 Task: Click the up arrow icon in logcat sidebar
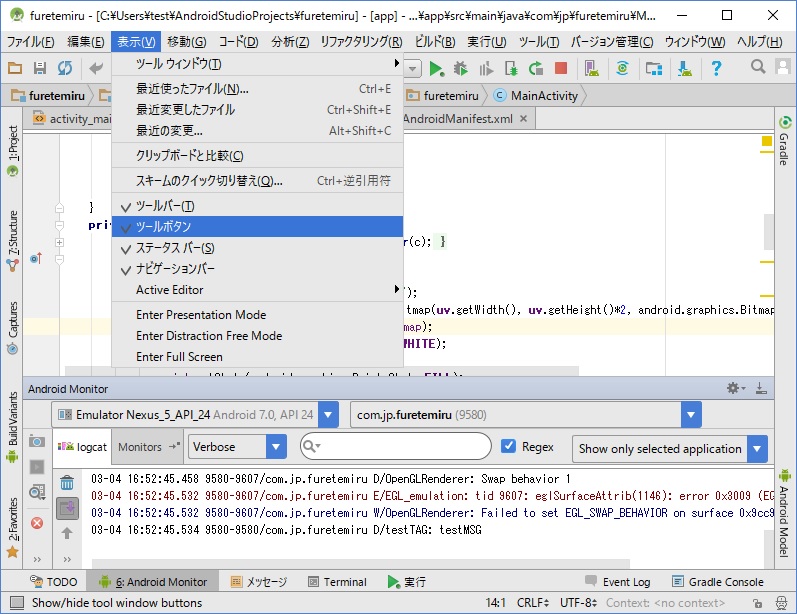point(67,533)
